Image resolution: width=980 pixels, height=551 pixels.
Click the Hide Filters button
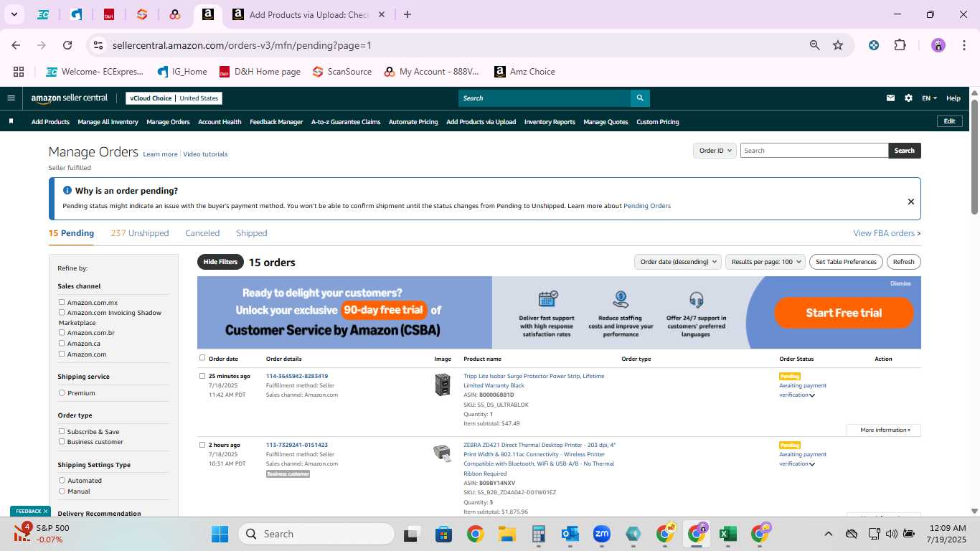tap(220, 262)
